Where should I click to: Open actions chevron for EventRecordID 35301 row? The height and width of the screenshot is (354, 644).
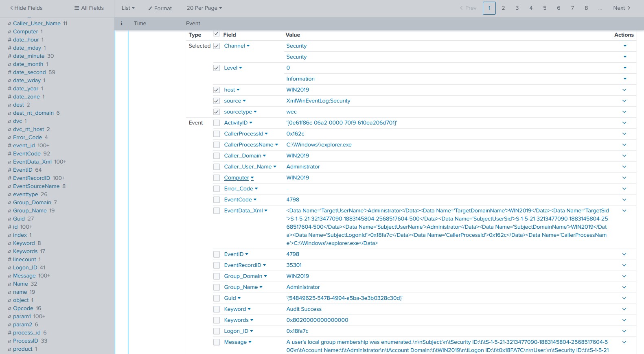(624, 265)
